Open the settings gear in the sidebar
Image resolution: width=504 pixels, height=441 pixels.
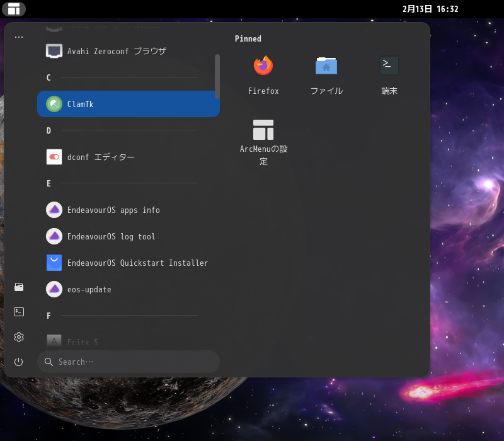tap(19, 336)
